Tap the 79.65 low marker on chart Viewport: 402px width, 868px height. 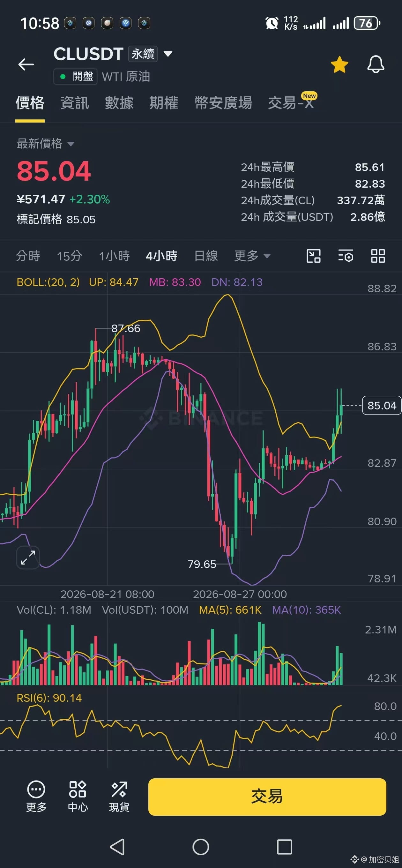(202, 564)
